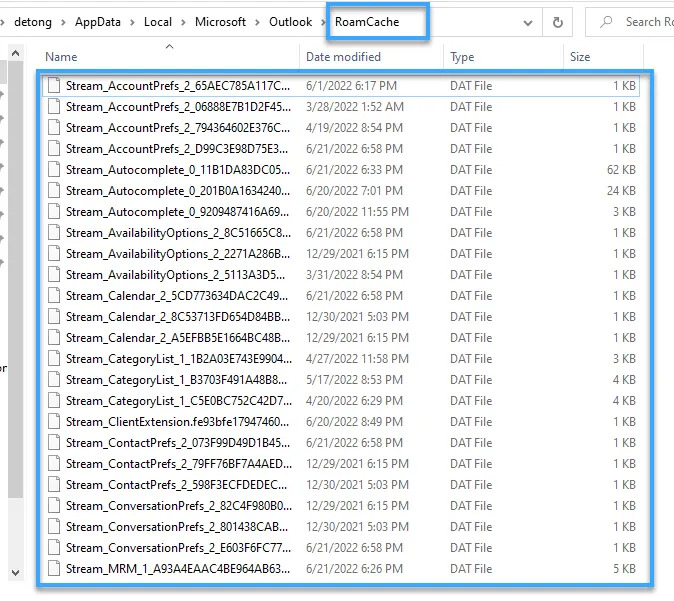This screenshot has height=601, width=674.
Task: Click the search magnifier icon
Action: 606,21
